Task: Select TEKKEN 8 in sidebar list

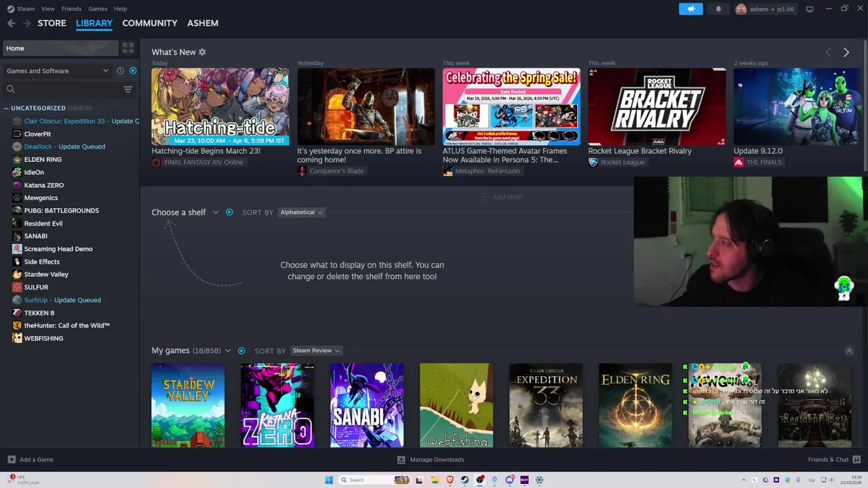Action: [x=39, y=313]
